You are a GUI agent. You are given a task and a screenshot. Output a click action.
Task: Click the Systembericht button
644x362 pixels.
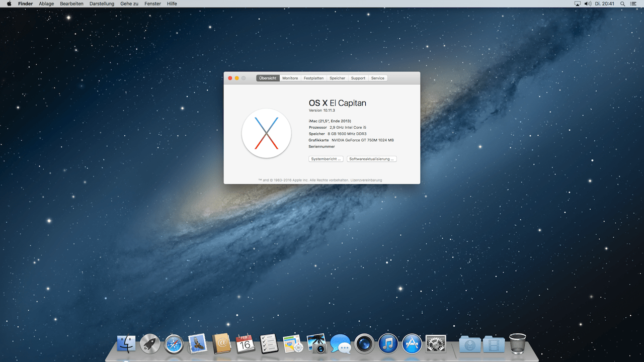pos(326,159)
